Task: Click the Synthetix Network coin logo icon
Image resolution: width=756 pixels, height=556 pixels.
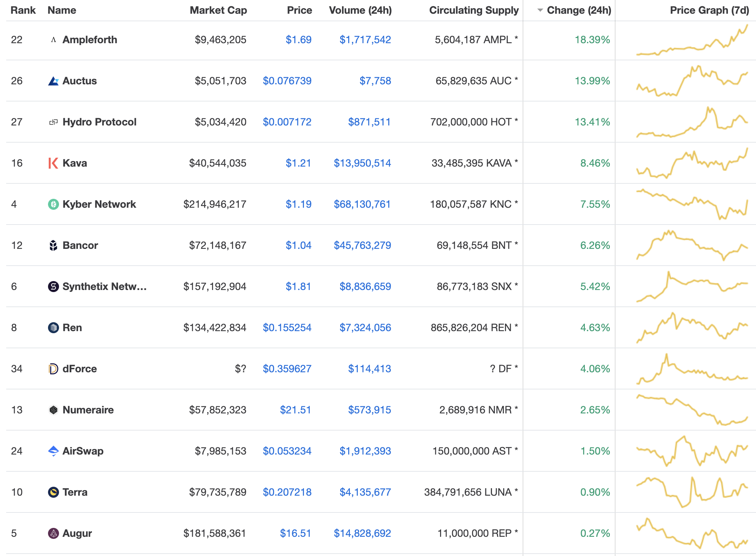Action: (53, 287)
